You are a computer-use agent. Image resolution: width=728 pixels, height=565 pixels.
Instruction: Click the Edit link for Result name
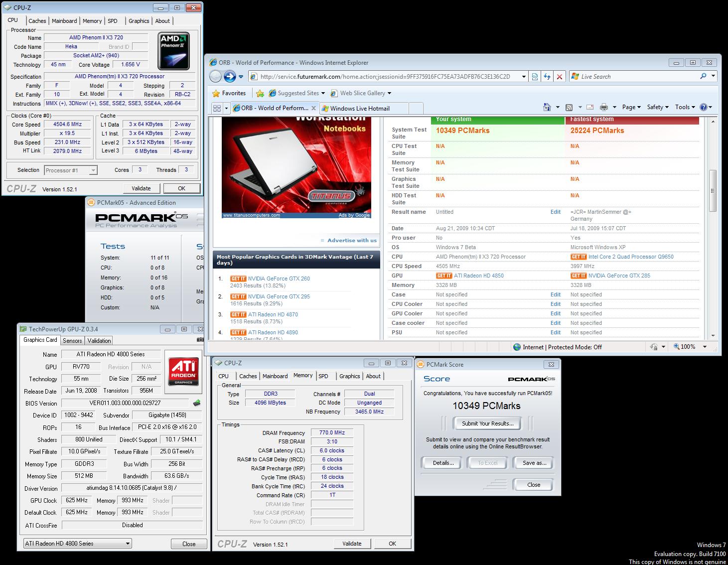point(556,212)
